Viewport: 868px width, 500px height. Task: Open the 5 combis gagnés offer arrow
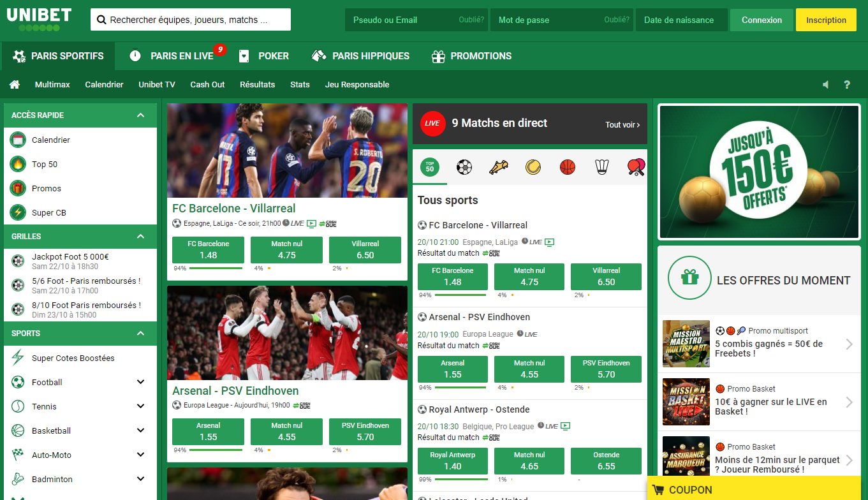tap(849, 344)
